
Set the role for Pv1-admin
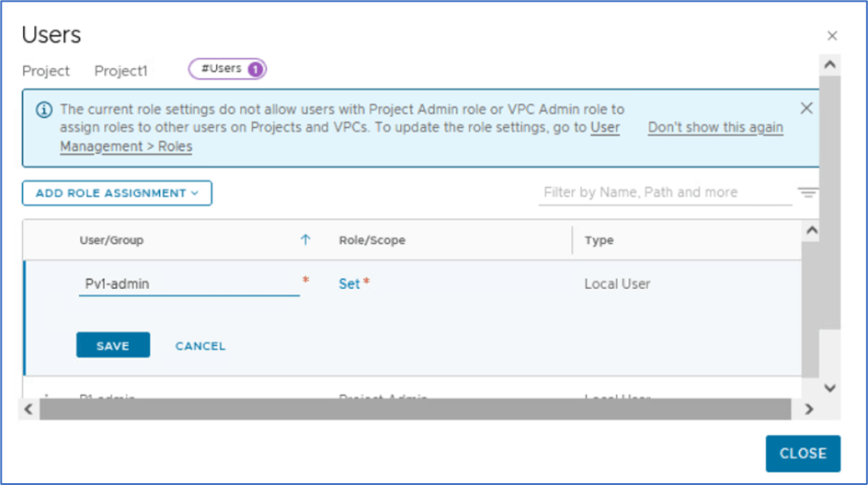(x=349, y=283)
